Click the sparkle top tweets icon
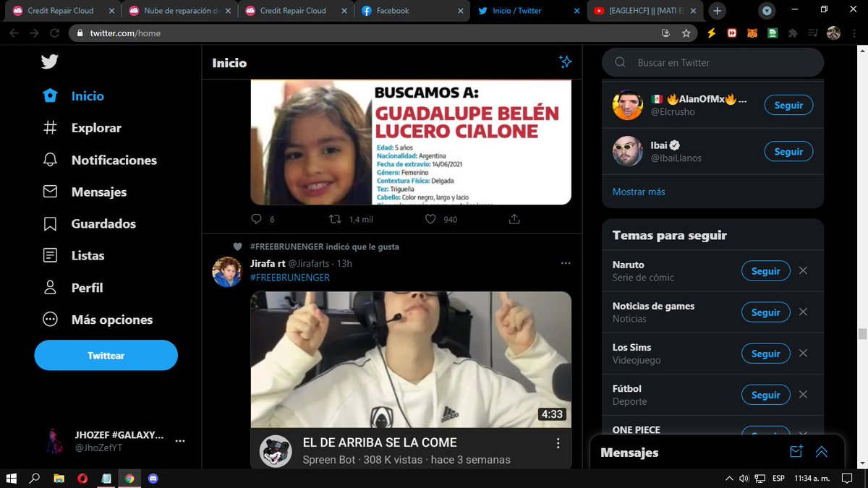This screenshot has width=868, height=488. pos(566,62)
